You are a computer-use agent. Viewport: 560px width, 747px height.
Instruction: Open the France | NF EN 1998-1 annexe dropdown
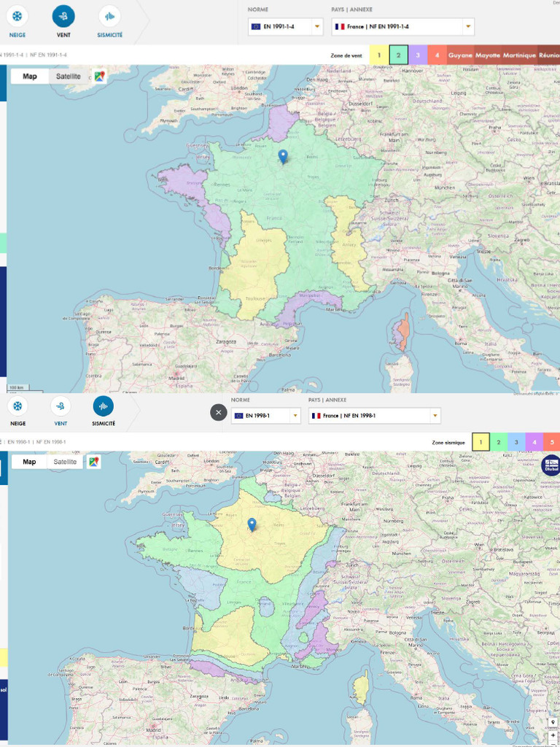(374, 416)
